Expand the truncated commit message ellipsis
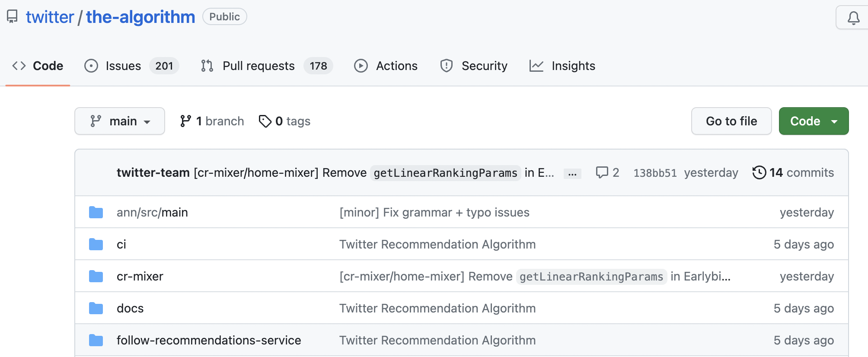Image resolution: width=868 pixels, height=357 pixels. (572, 174)
